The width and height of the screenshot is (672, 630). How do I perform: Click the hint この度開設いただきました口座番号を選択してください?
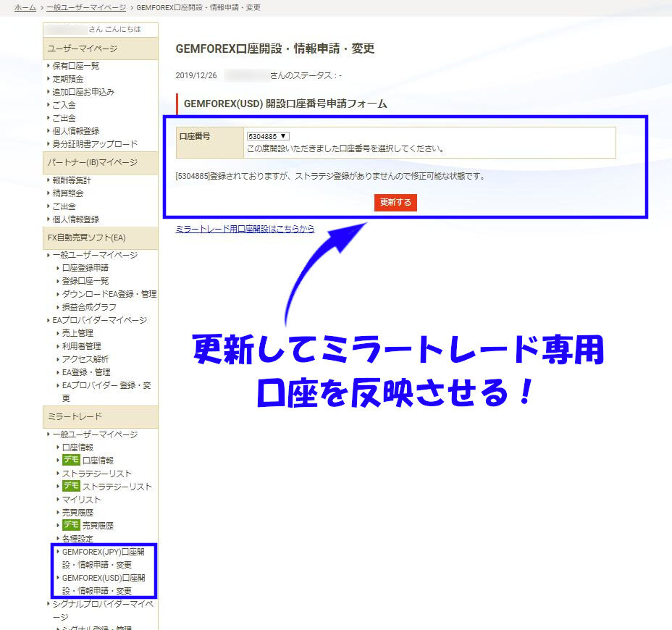pos(345,148)
